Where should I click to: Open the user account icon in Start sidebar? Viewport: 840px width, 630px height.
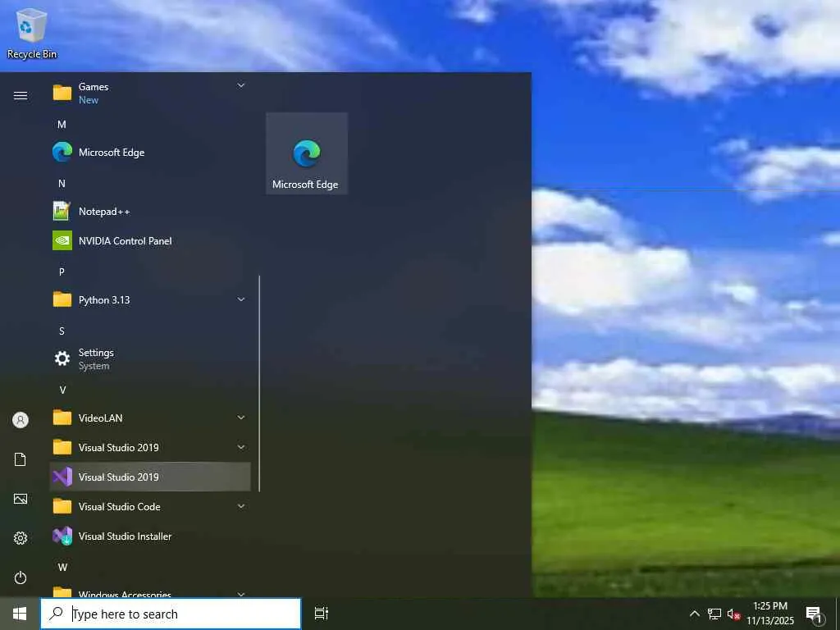(21, 419)
